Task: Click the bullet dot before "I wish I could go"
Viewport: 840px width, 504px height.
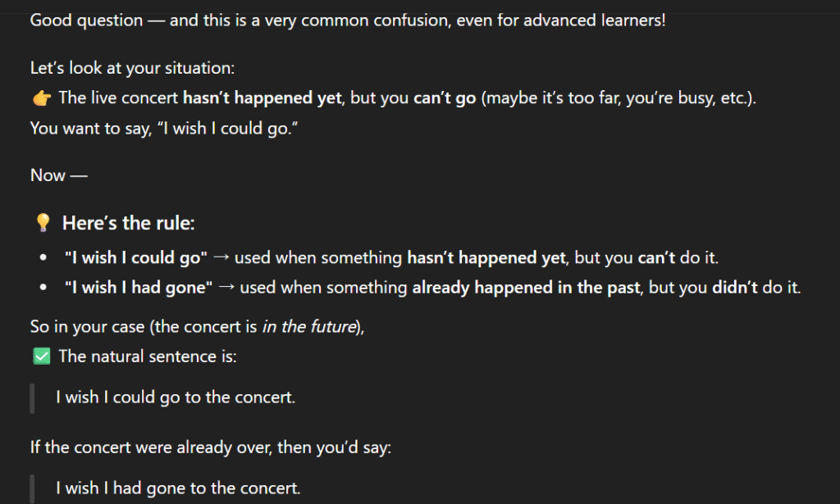Action: coord(43,257)
